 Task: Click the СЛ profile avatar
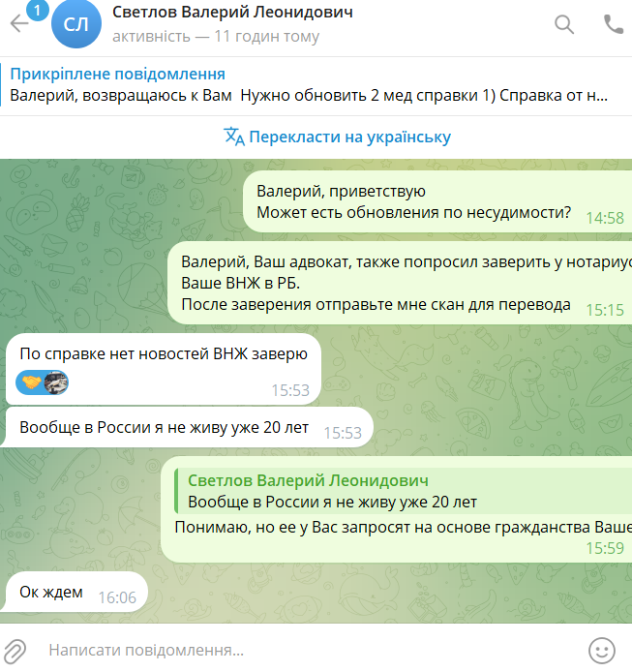pos(76,23)
